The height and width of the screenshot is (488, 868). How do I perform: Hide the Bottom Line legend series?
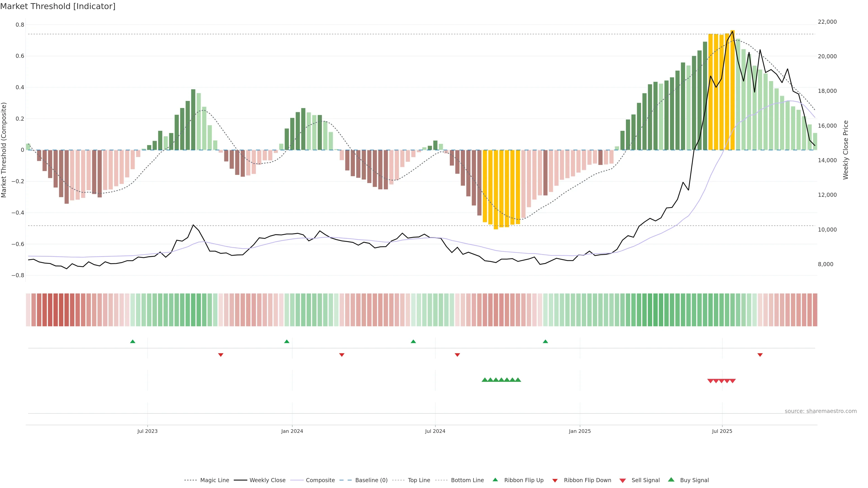[x=467, y=480]
